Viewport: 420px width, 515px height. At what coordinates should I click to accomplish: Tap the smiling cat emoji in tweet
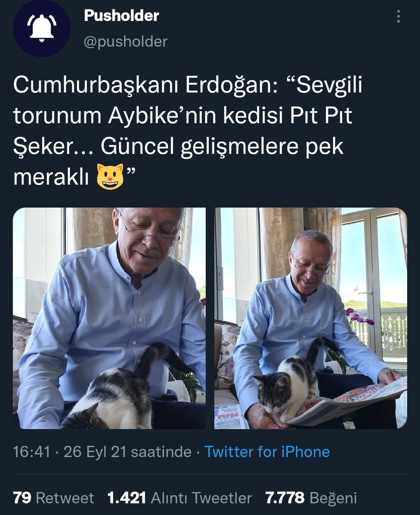click(110, 176)
